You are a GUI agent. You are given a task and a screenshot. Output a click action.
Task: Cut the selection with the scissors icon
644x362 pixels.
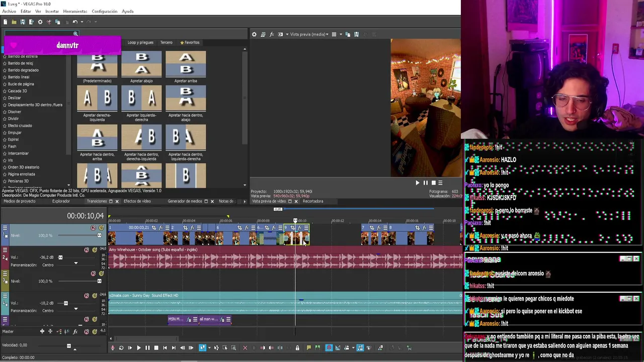pos(49,22)
